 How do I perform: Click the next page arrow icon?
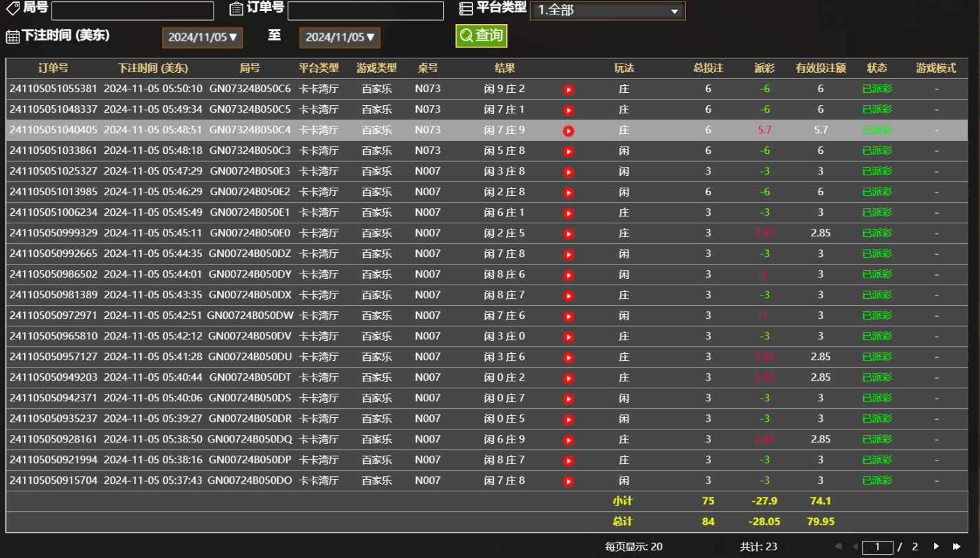click(x=936, y=546)
